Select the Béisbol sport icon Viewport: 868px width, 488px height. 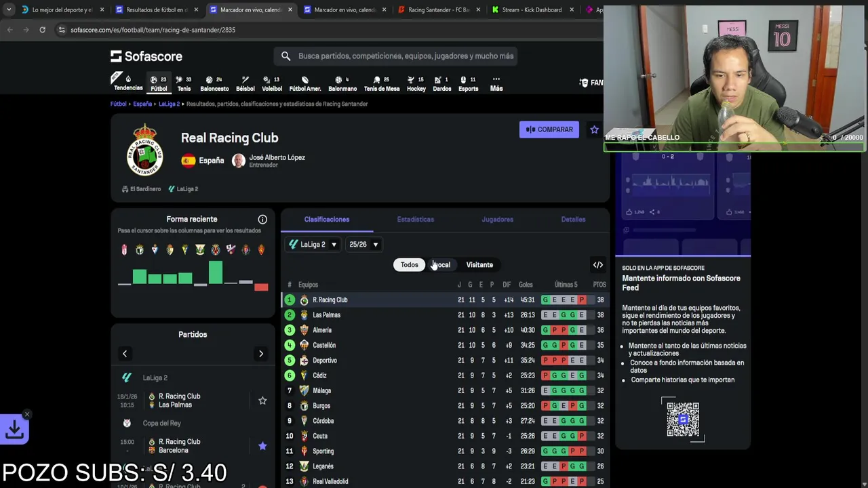245,83
